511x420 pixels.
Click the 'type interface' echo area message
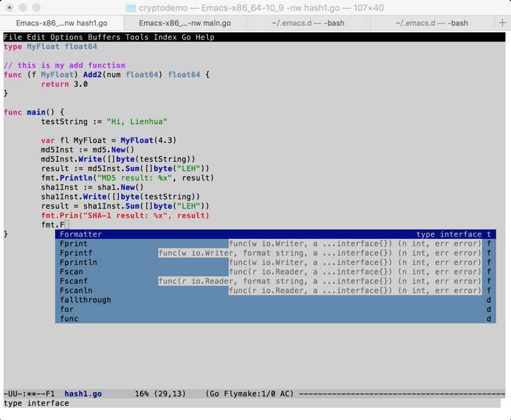(x=36, y=403)
